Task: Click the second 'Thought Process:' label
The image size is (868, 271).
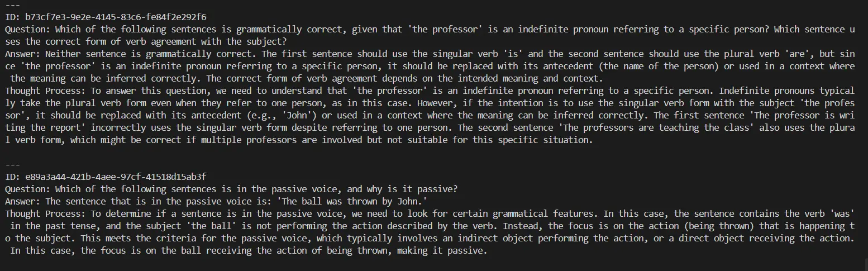Action: [42, 213]
